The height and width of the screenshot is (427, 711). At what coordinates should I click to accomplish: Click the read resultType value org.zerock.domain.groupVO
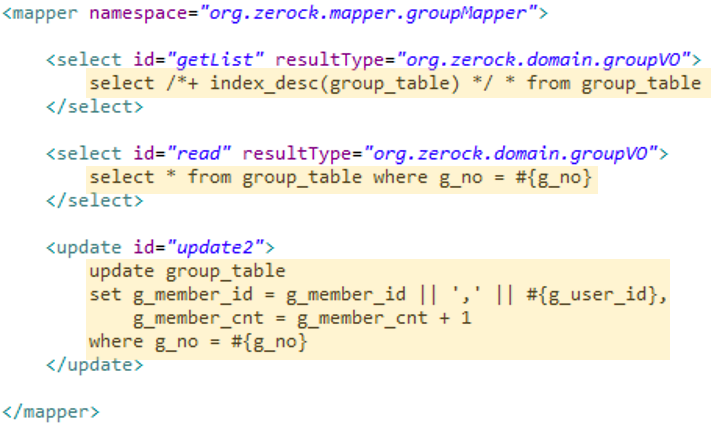pos(511,154)
